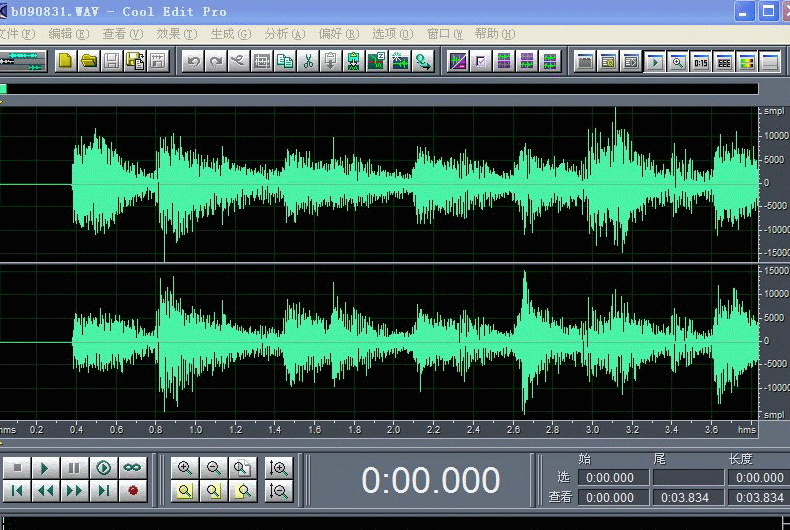Open the 编辑(E) menu

[x=69, y=34]
